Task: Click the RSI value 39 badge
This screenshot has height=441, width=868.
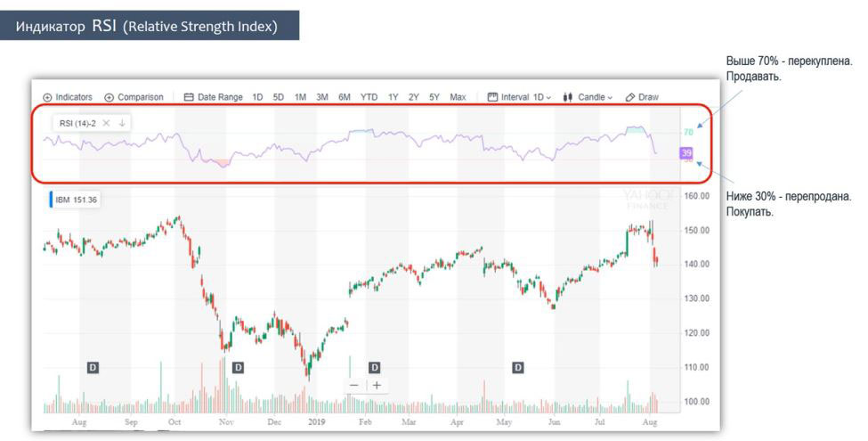Action: [685, 153]
